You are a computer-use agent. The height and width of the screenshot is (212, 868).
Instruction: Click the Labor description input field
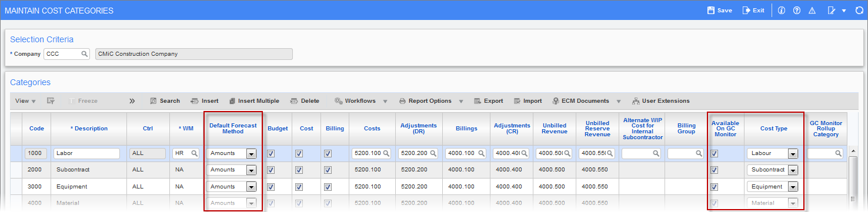click(86, 153)
